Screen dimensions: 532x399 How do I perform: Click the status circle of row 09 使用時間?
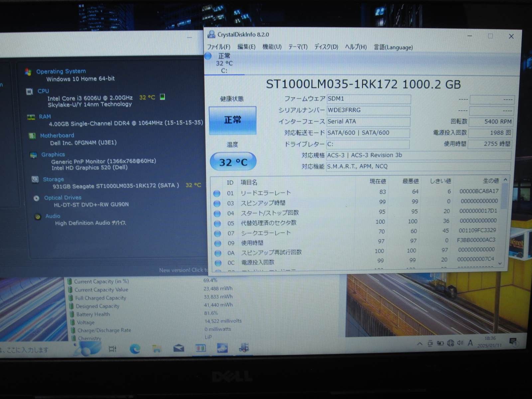[x=218, y=243]
